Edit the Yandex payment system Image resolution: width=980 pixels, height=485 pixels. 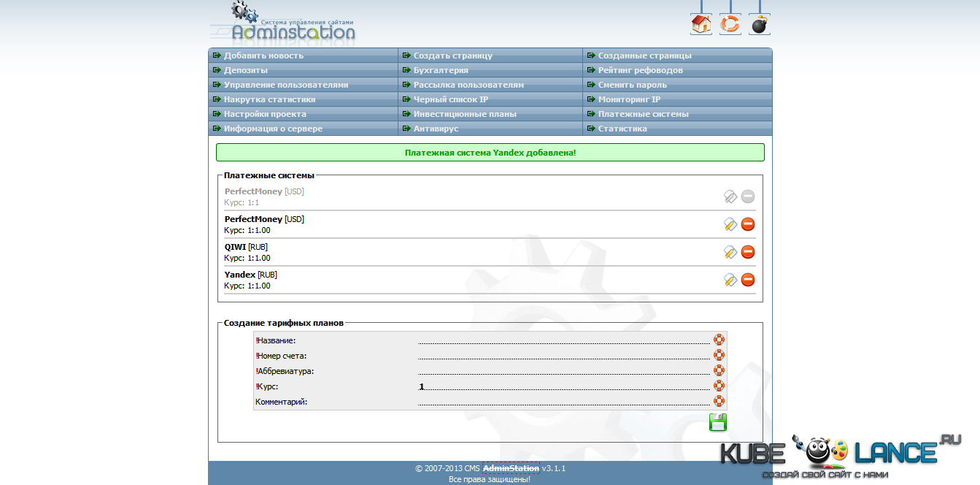click(x=730, y=280)
